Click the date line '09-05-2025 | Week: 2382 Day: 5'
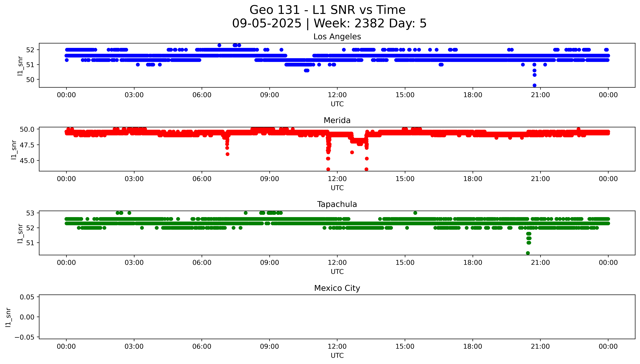 pos(329,24)
